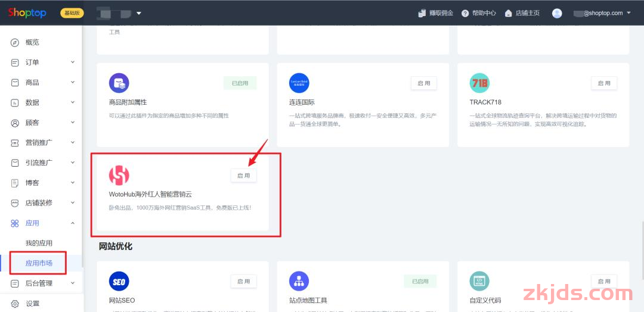
Task: Open 设置 settings menu
Action: coord(32,304)
